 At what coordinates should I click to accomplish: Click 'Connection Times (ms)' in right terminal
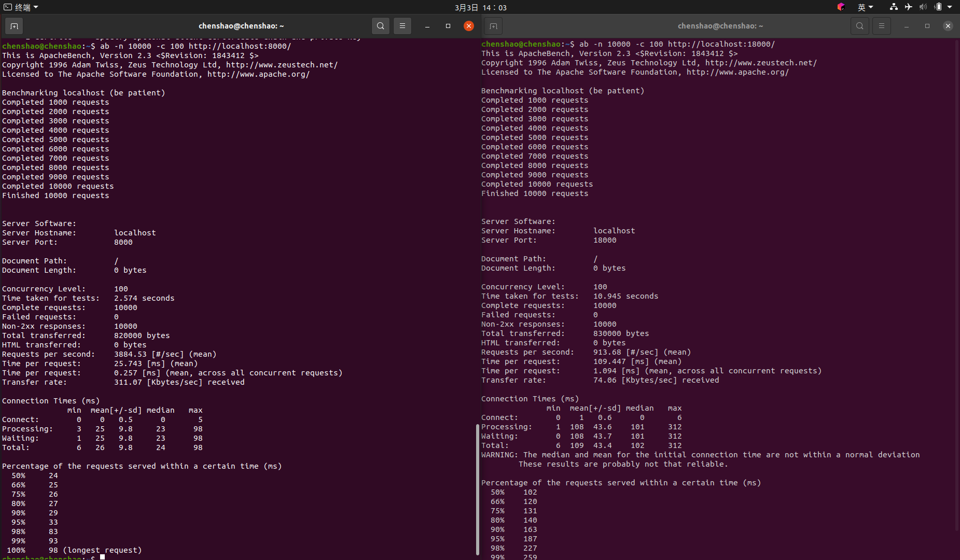[530, 399]
